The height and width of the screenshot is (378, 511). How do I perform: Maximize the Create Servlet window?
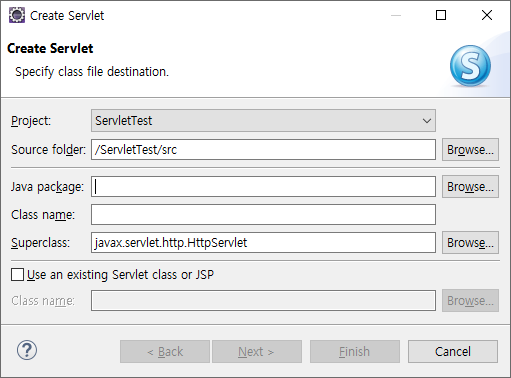pyautogui.click(x=441, y=15)
